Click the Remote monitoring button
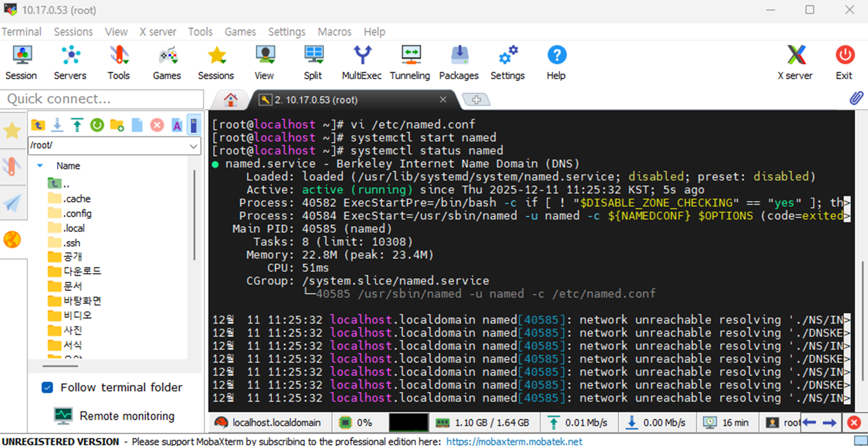Viewport: 868px width, 446px height. click(114, 415)
